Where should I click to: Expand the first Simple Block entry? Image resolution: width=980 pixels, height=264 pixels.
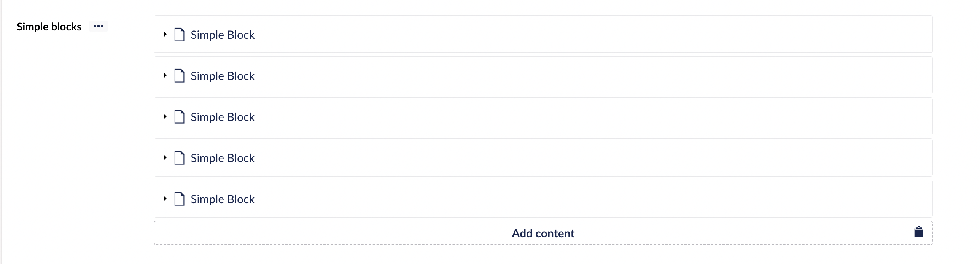(x=165, y=35)
